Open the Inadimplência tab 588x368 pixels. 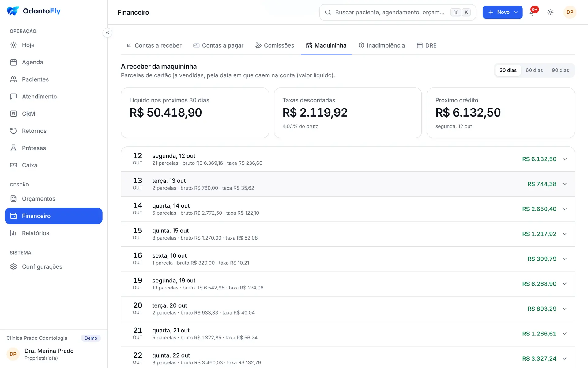[382, 45]
